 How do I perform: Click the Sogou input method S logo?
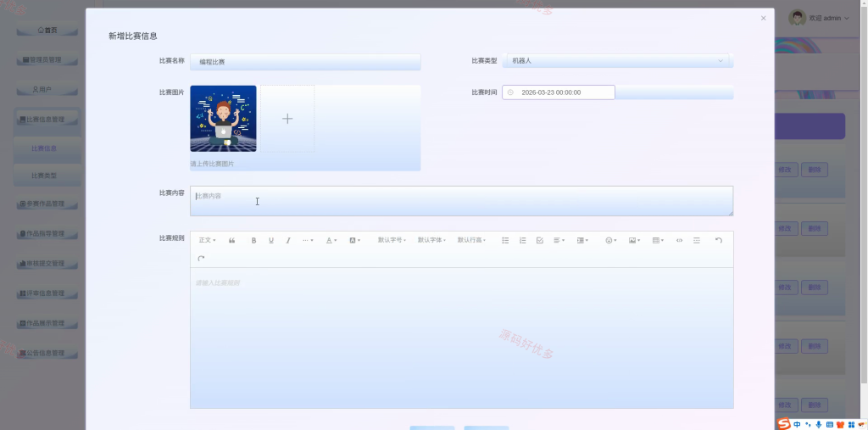pyautogui.click(x=783, y=424)
